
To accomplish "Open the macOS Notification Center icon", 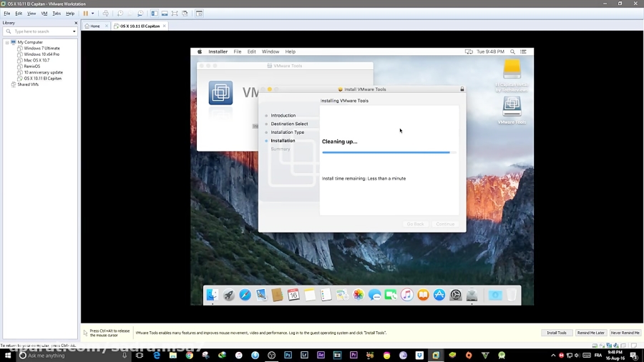I will [x=523, y=52].
